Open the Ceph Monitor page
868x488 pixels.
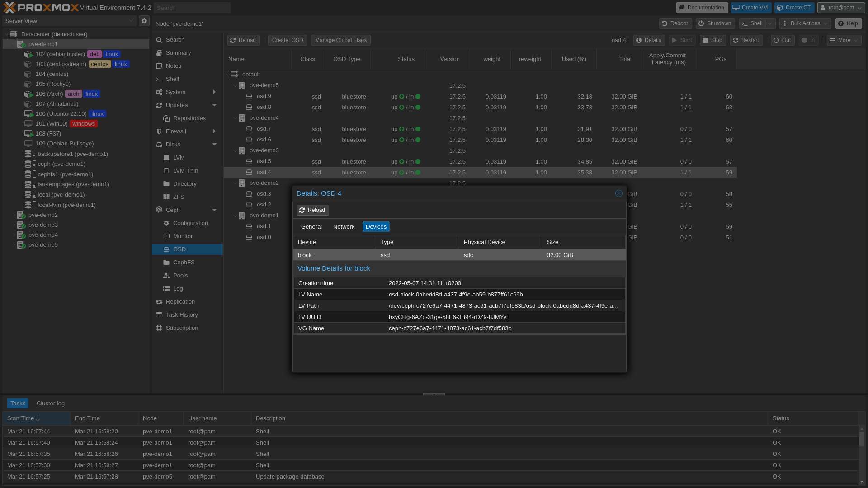[x=182, y=236]
